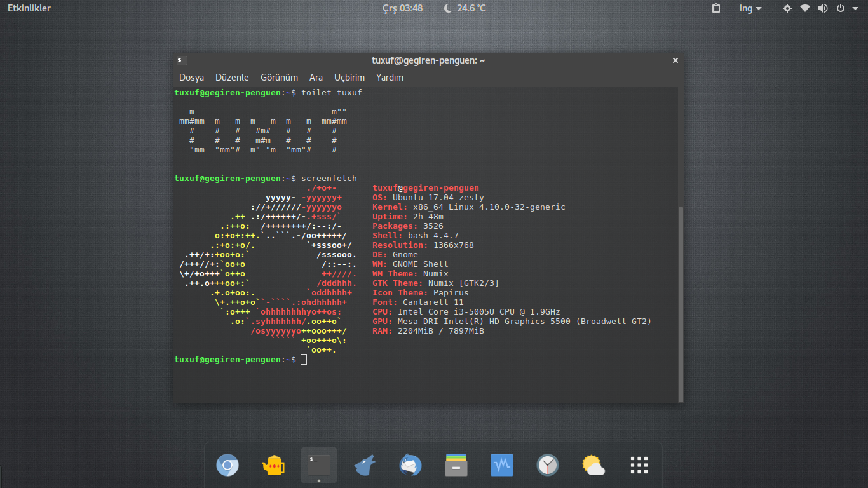Click the 'OS: Ubuntu 17.04 zesty' line
Screen dimensions: 868x488
[428, 198]
